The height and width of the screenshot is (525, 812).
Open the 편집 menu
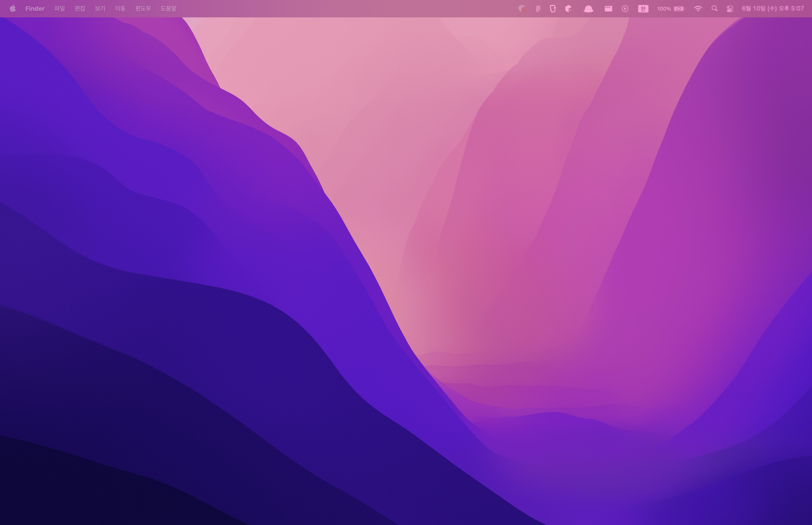tap(80, 8)
